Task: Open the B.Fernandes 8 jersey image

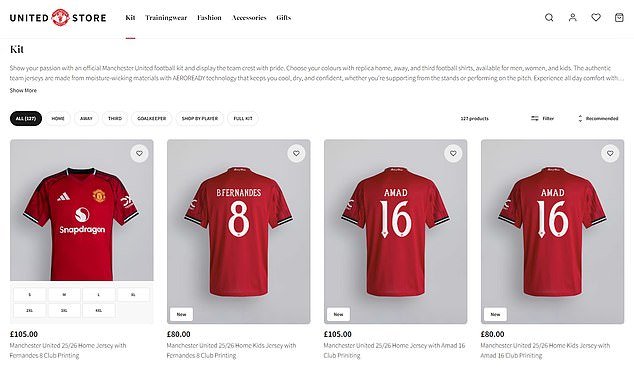Action: pos(239,231)
